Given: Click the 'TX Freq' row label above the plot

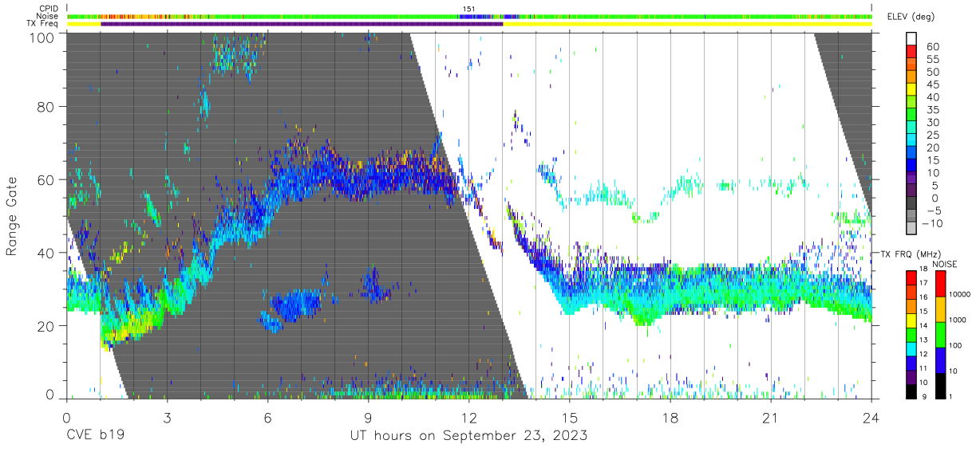Looking at the screenshot, I should pyautogui.click(x=43, y=24).
